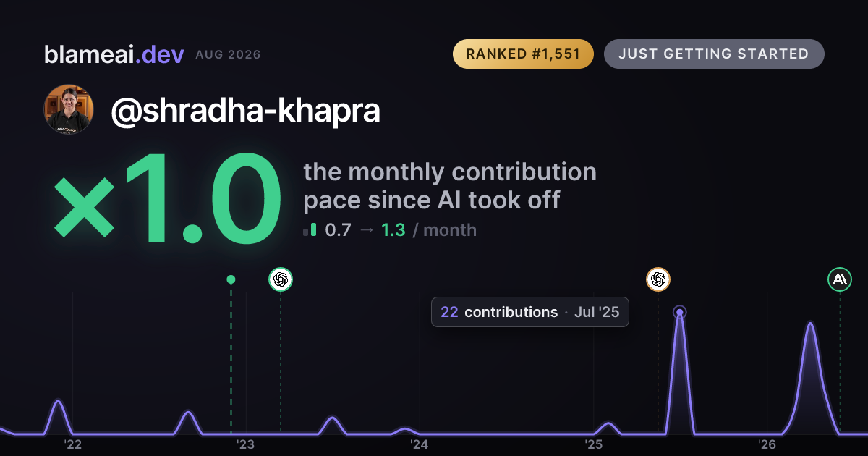Click the orange-ringed OpenAI logo marker
Image resolution: width=868 pixels, height=456 pixels.
(x=658, y=279)
